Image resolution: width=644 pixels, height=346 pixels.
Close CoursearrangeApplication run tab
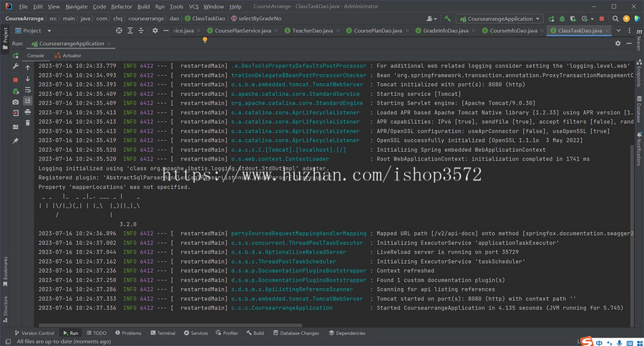point(109,44)
